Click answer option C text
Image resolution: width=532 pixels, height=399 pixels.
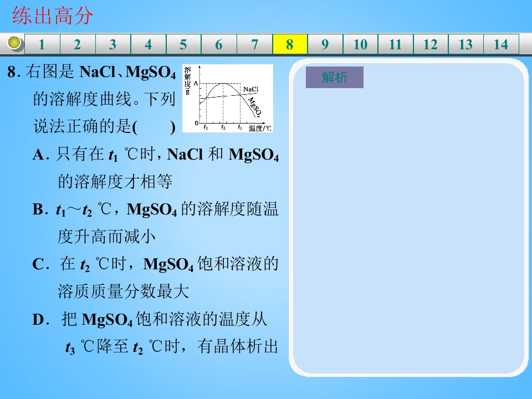coord(156,278)
